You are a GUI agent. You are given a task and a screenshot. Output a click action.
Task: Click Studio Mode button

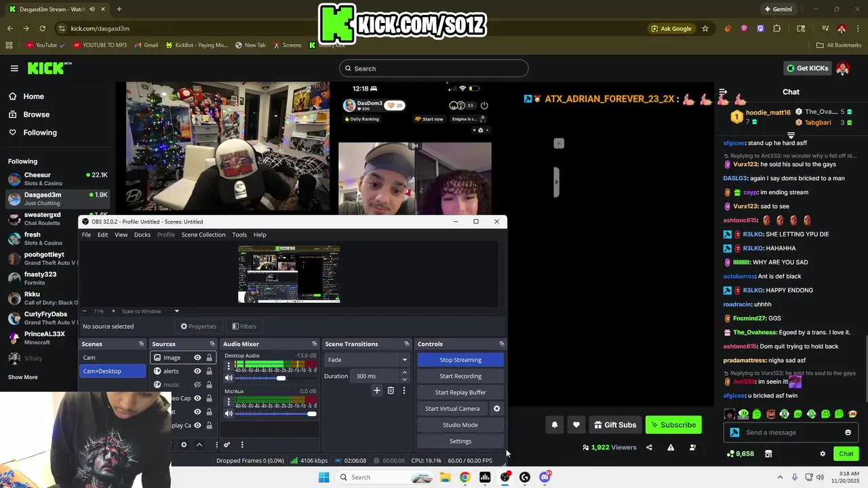460,425
